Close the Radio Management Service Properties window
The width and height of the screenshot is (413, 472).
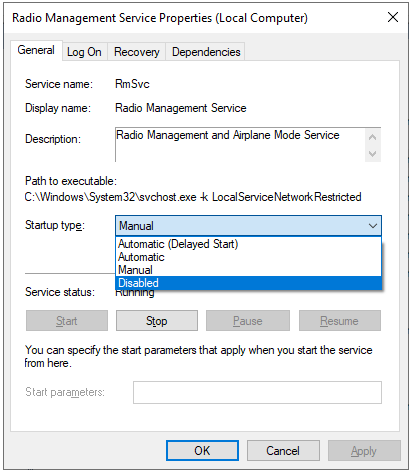coord(393,17)
